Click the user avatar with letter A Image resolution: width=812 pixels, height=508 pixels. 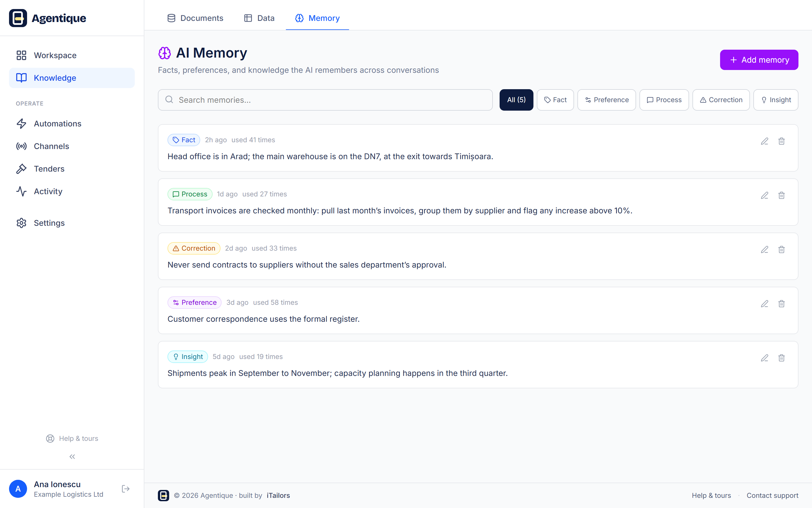pos(18,489)
